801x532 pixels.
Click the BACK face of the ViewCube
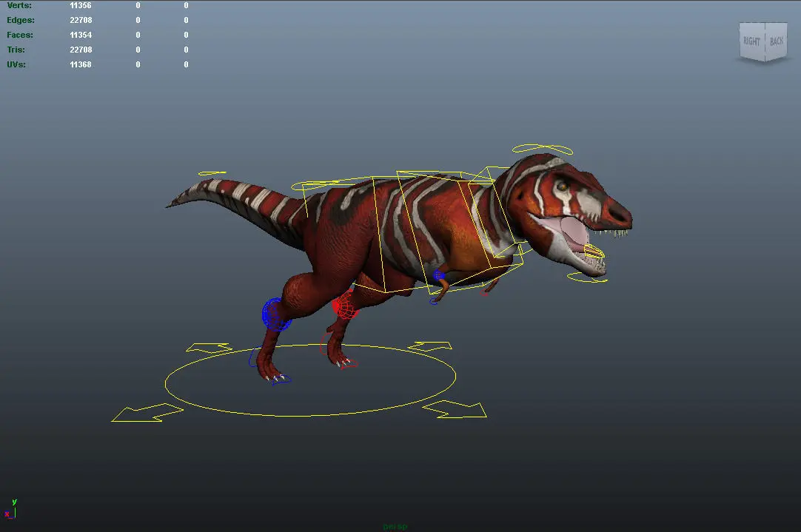[x=776, y=41]
